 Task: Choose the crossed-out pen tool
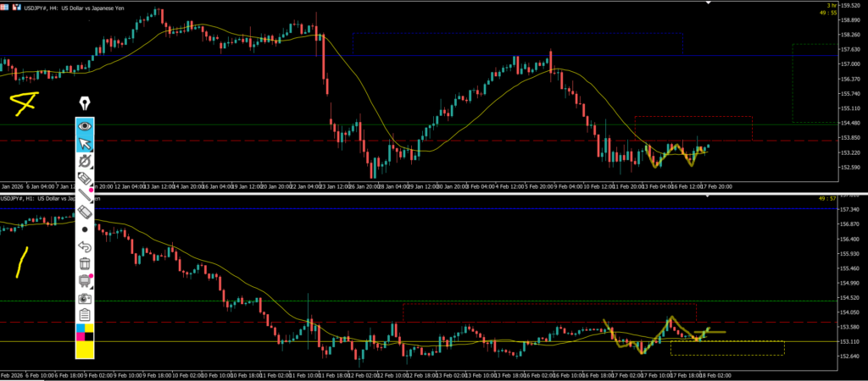pos(85,161)
